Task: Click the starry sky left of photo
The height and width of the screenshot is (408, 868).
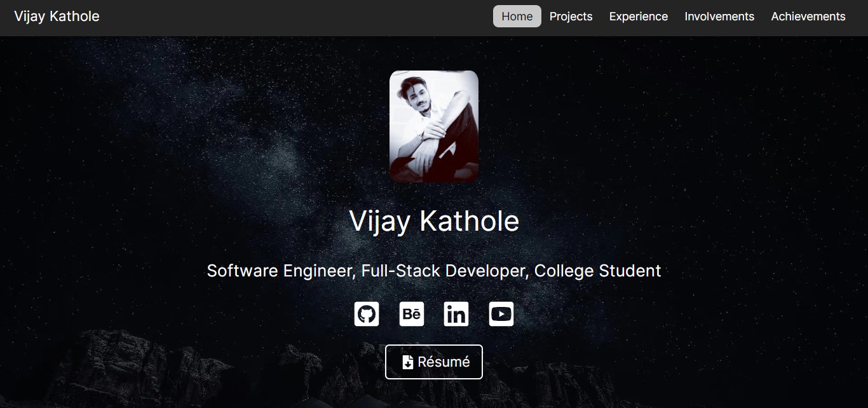Action: 222,127
